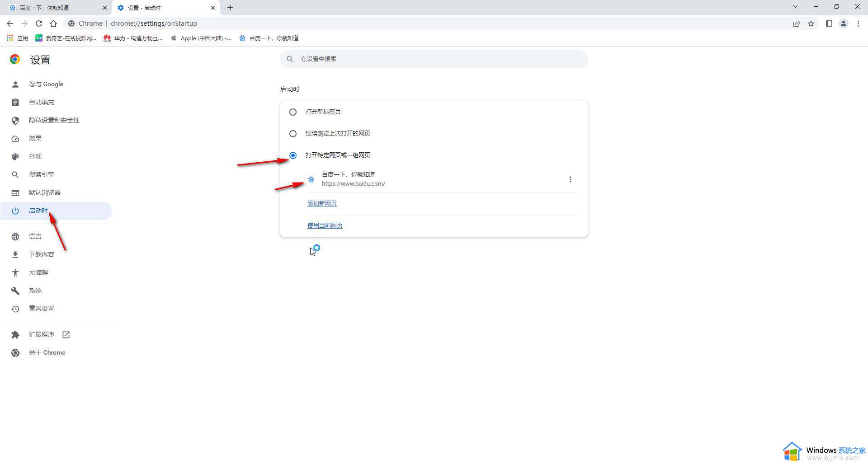Reload the current page
868x464 pixels.
click(39, 23)
